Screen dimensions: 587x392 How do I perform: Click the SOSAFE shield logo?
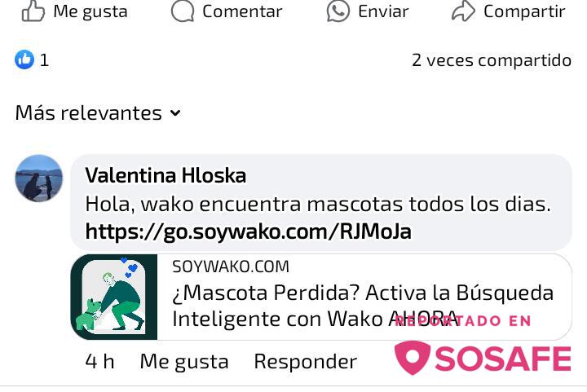(413, 357)
